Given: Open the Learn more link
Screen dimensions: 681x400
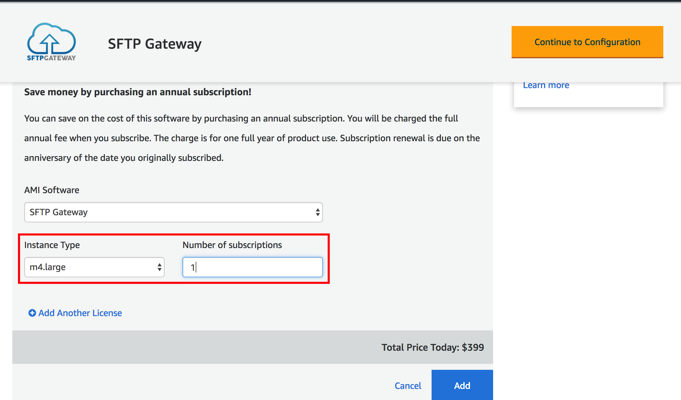Looking at the screenshot, I should pyautogui.click(x=546, y=85).
